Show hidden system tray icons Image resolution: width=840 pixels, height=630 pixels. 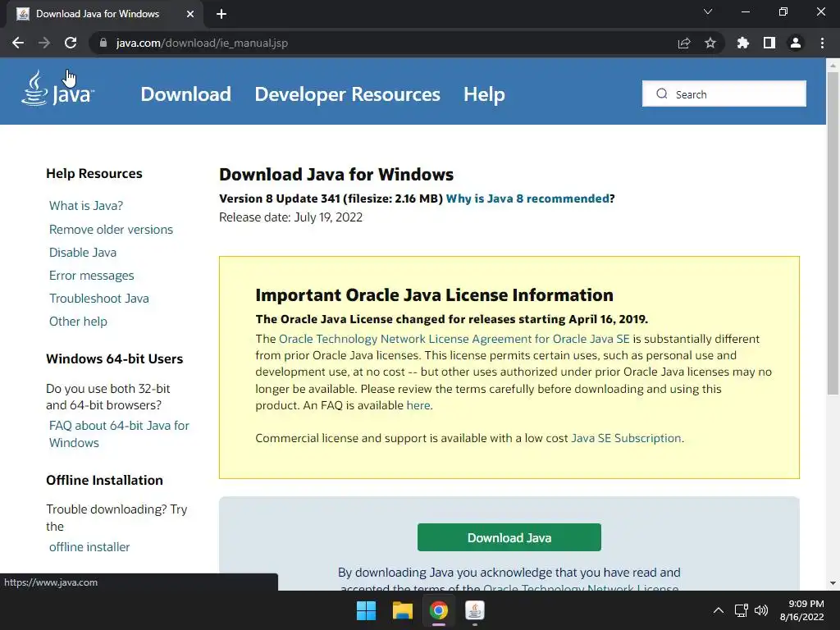[x=719, y=610]
